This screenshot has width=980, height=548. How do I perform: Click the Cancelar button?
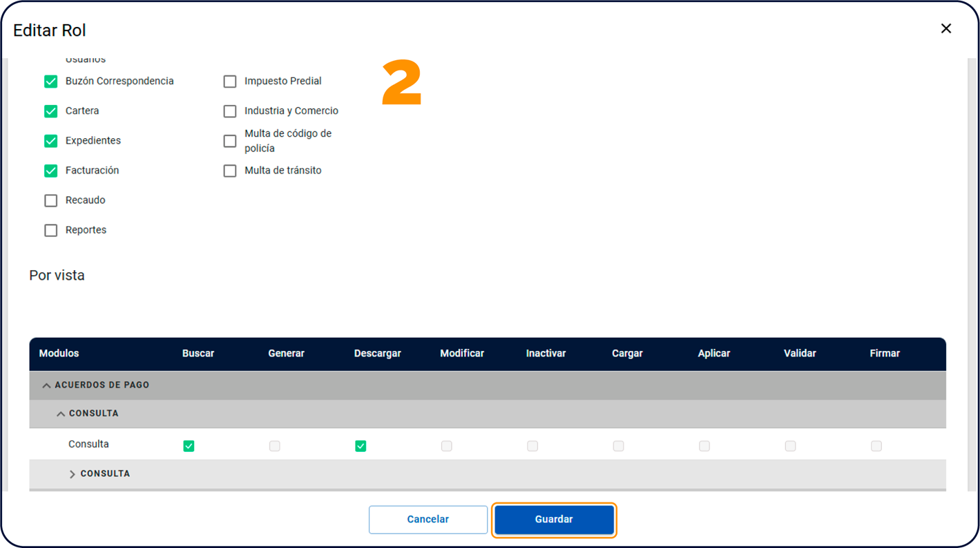pos(427,520)
